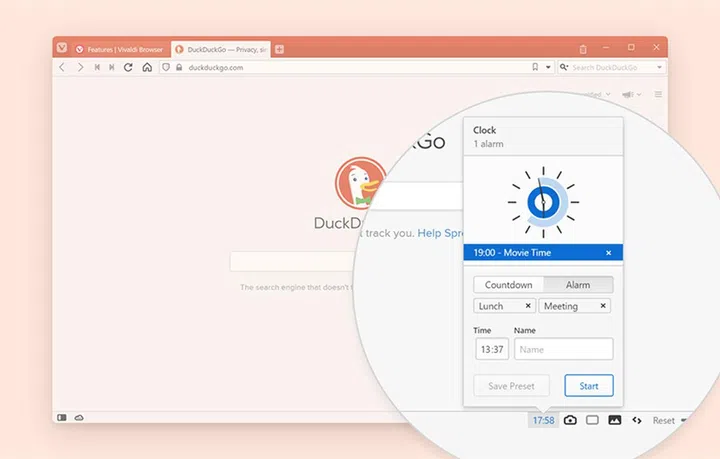Open closed tabs trash icon
The width and height of the screenshot is (720, 459).
[583, 48]
